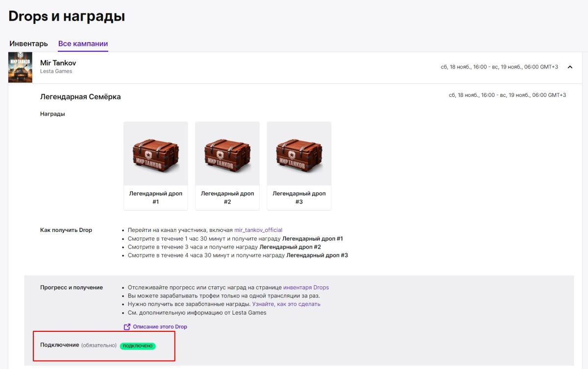
Task: Go to the инвентаря Drops page link
Action: (x=306, y=287)
